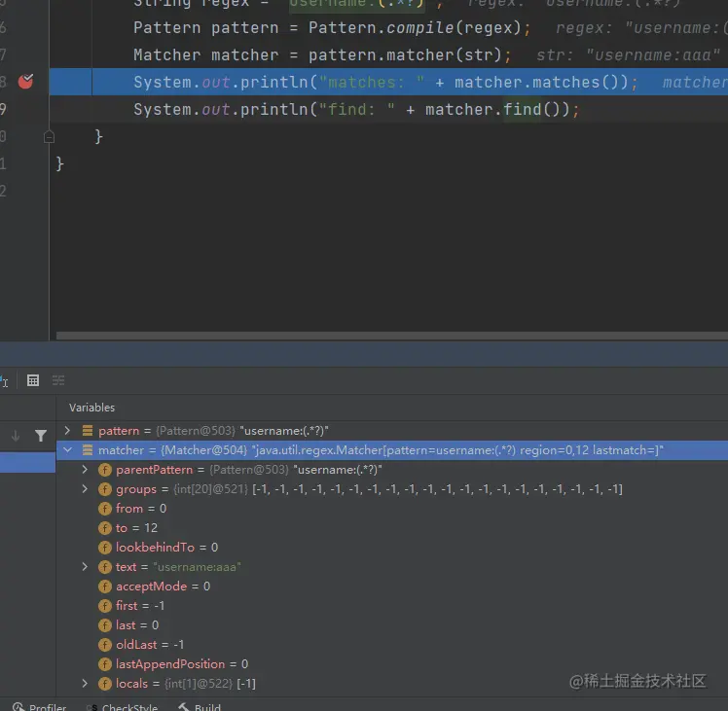The height and width of the screenshot is (711, 728).
Task: Select the 'oldLast = -1' row
Action: pyautogui.click(x=392, y=645)
